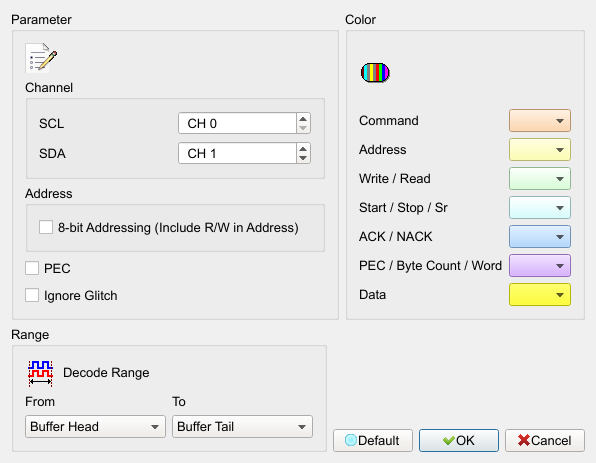
Task: Click the ACK / NACK label
Action: pyautogui.click(x=395, y=237)
